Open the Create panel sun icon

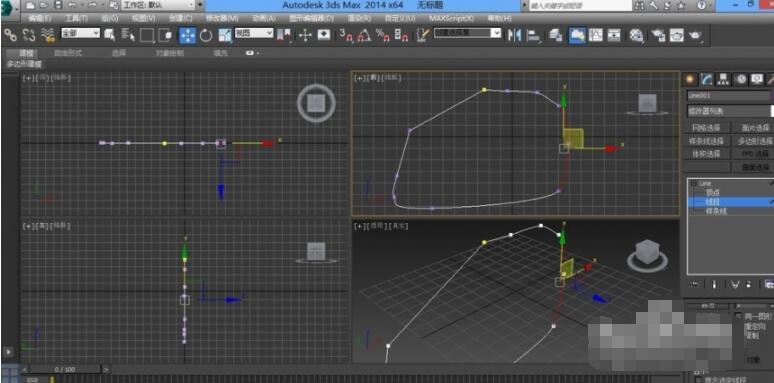(690, 79)
